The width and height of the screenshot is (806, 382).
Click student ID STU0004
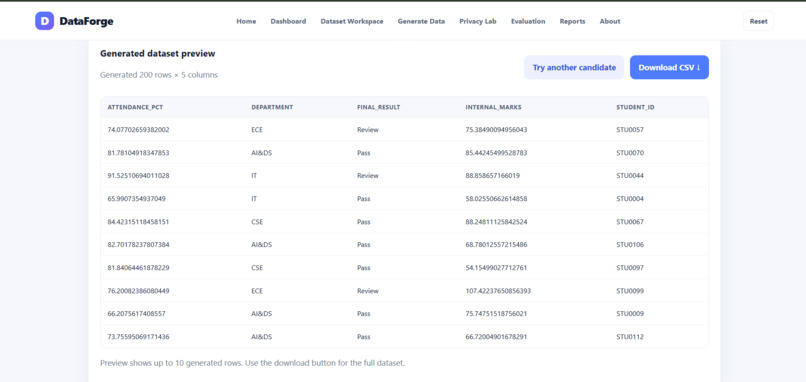click(630, 199)
